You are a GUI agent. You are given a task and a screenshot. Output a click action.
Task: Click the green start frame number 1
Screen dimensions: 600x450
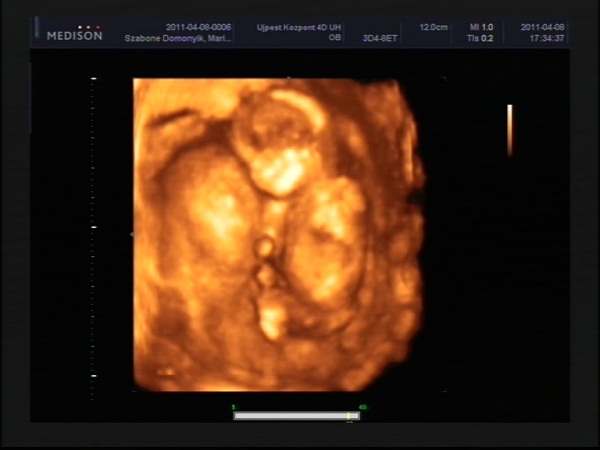(x=234, y=406)
